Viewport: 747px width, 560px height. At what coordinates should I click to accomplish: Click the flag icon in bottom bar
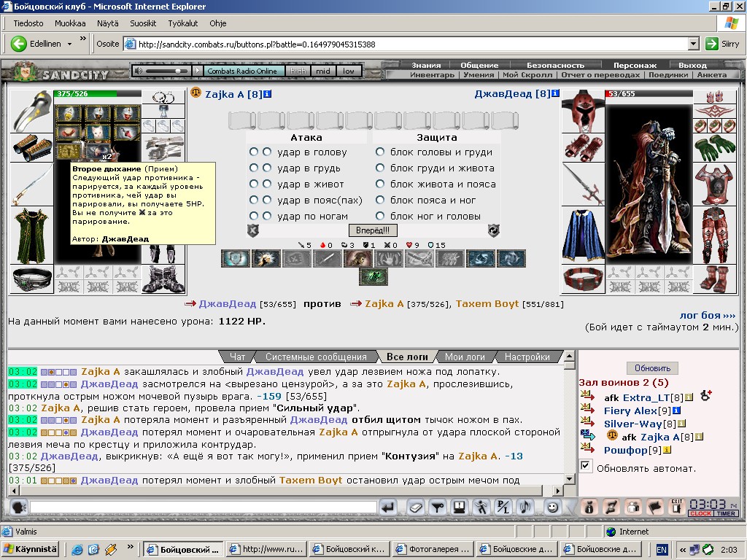click(x=655, y=507)
